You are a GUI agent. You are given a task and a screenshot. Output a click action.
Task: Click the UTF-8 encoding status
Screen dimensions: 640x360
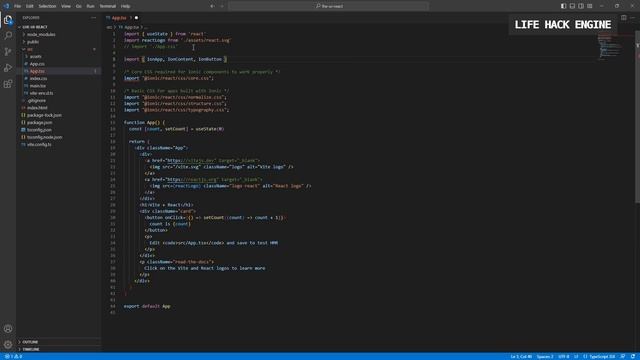pyautogui.click(x=564, y=356)
